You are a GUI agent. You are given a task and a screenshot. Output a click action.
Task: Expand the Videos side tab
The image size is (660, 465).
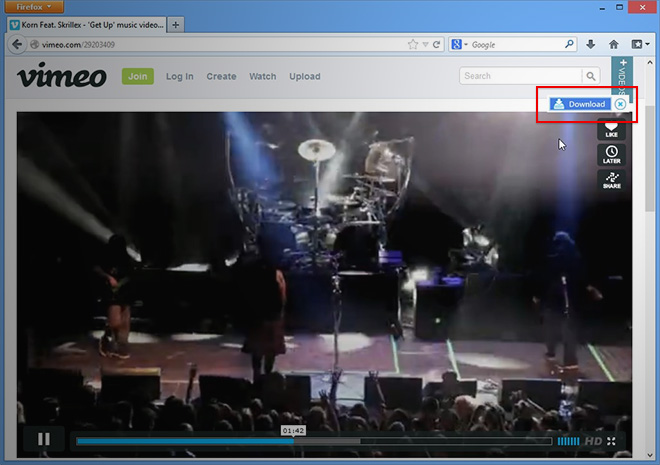coord(622,78)
